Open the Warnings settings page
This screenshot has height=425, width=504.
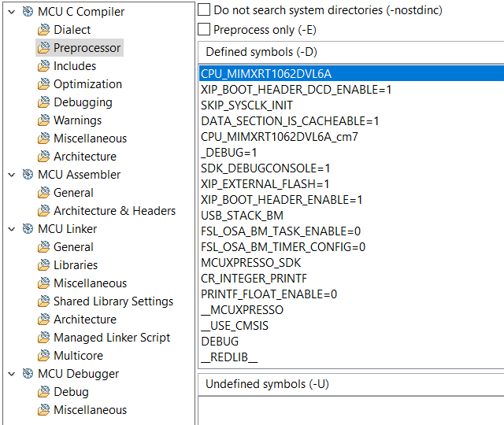77,120
